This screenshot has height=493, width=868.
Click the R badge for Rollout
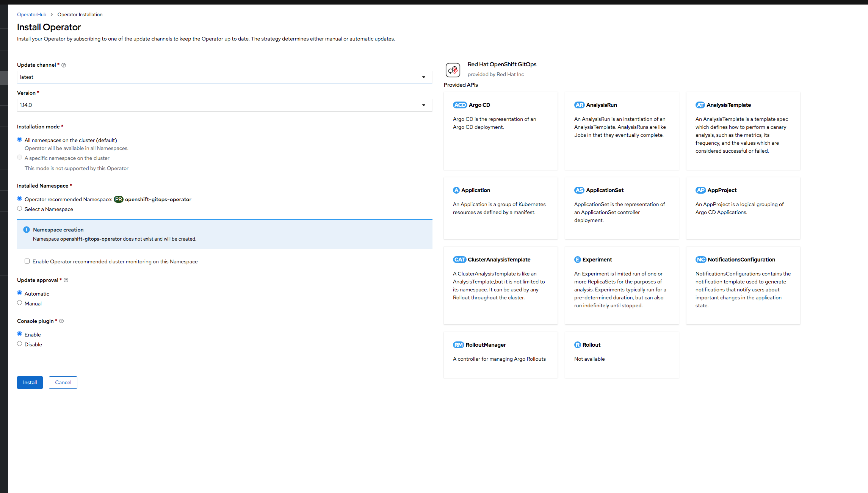click(x=578, y=345)
